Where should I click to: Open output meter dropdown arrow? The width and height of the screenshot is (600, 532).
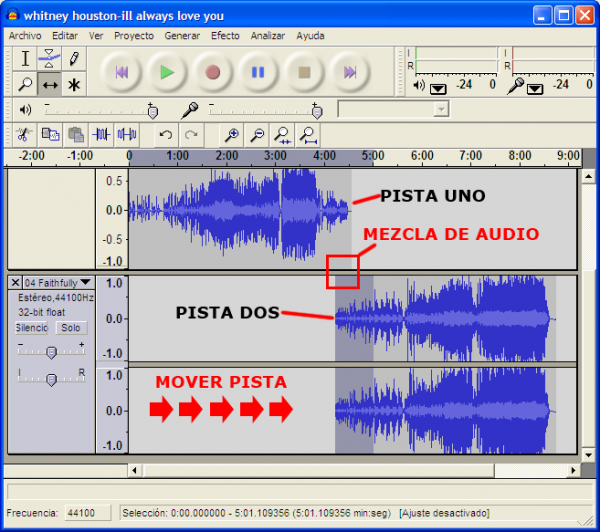[438, 89]
